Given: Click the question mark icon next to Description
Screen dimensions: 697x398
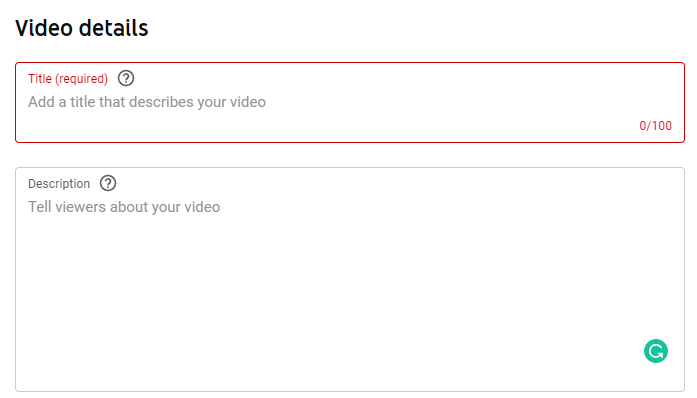Looking at the screenshot, I should (108, 183).
